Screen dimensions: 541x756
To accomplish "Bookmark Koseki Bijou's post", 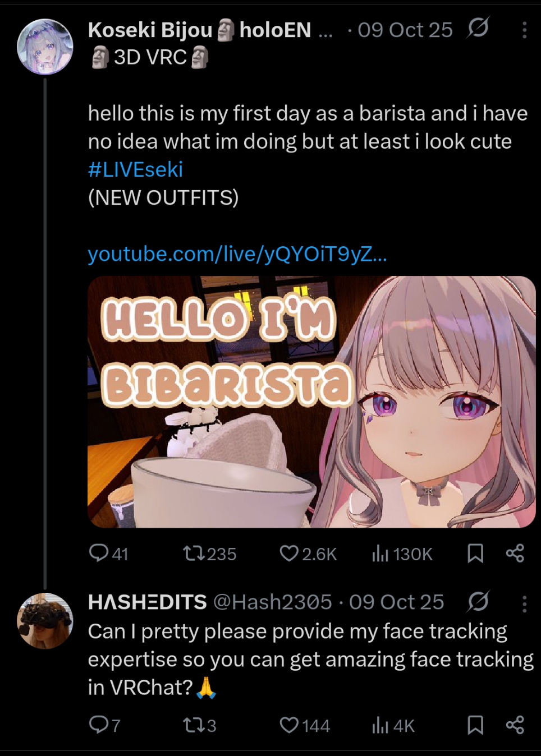I will 475,554.
